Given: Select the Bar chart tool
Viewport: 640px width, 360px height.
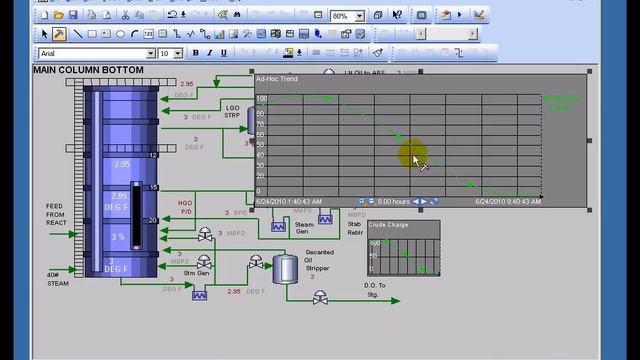Looking at the screenshot, I should [219, 34].
